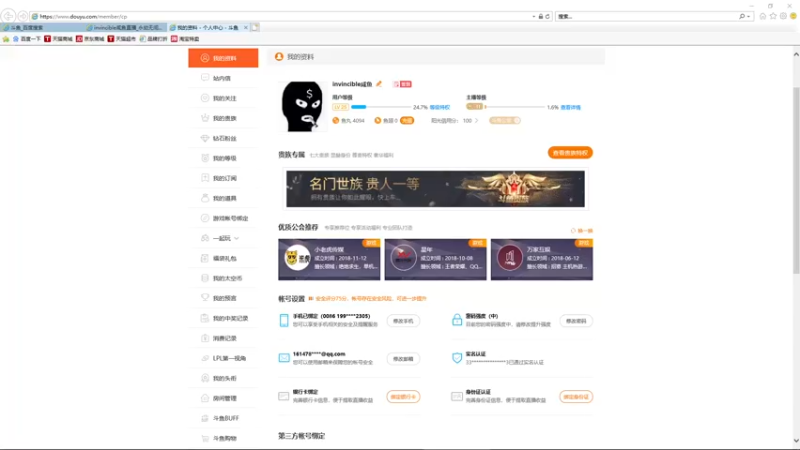Viewport: 800px width, 450px height.
Task: Close the 我的资料 - 个人中心 browser tab
Action: [245, 28]
